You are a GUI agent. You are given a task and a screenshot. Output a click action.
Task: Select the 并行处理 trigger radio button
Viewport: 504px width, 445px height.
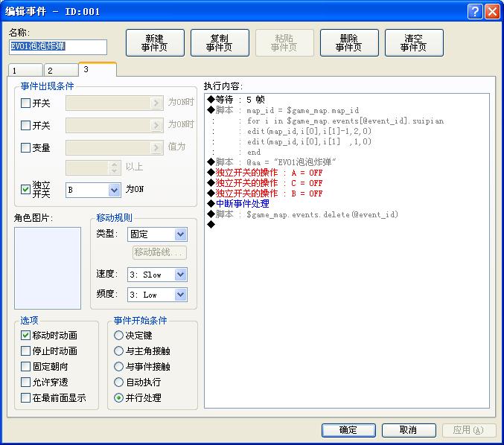(118, 398)
